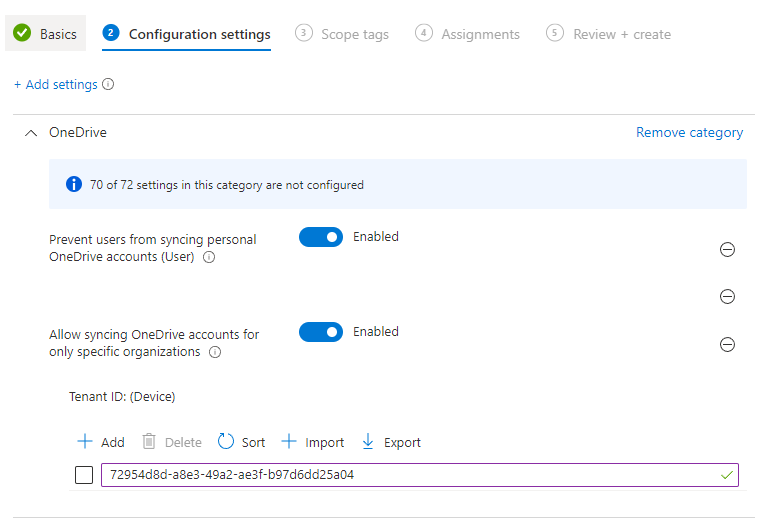Click the Remove category link

tap(689, 132)
